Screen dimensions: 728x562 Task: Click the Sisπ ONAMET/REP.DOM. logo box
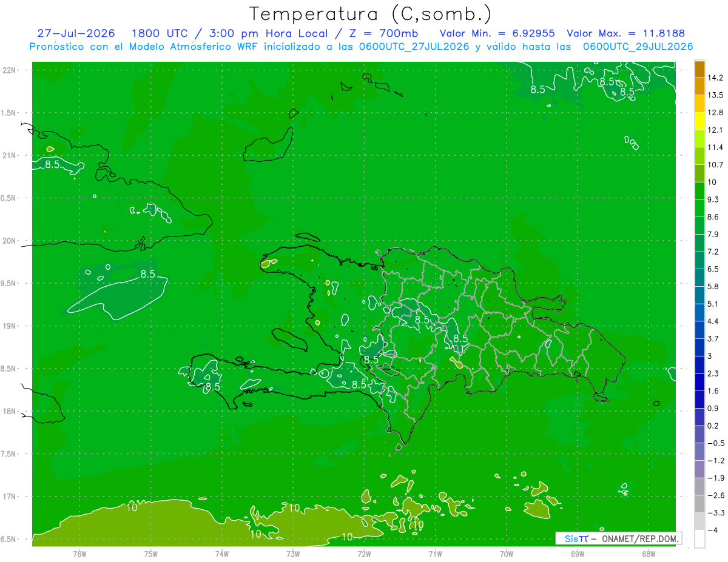tap(618, 538)
